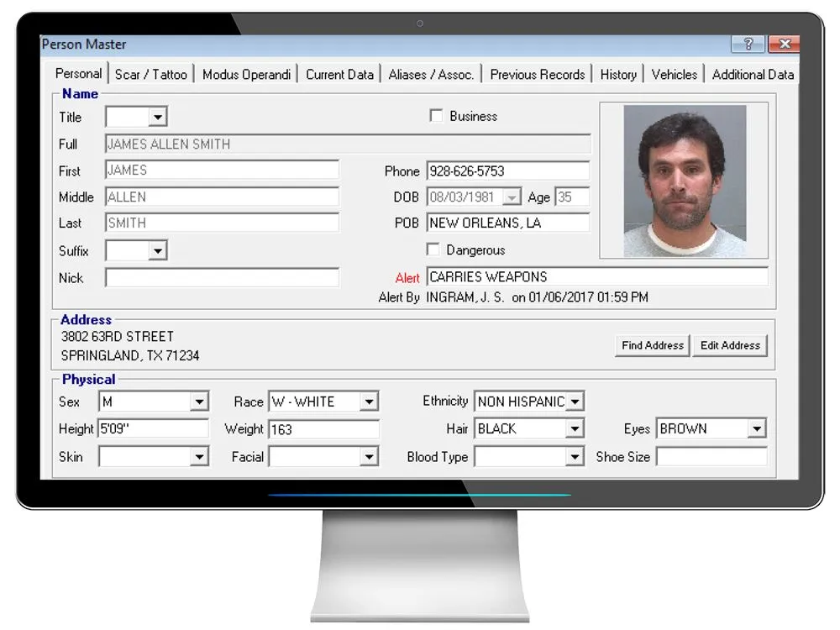Open the Additional Data tab
The width and height of the screenshot is (840, 630).
[x=753, y=74]
